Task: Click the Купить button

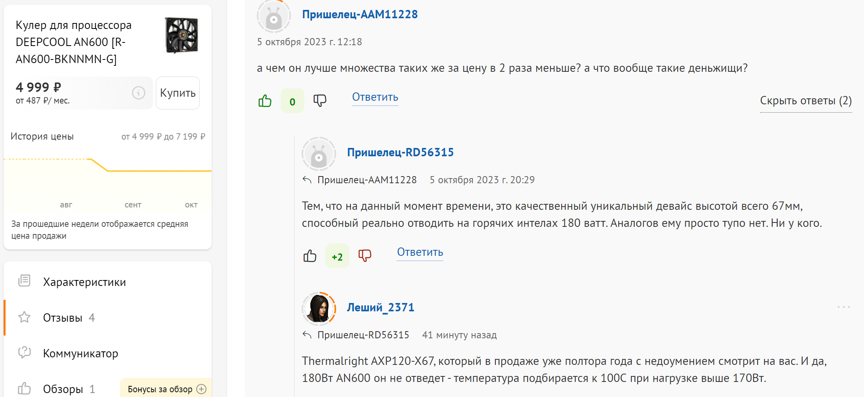Action: [178, 93]
